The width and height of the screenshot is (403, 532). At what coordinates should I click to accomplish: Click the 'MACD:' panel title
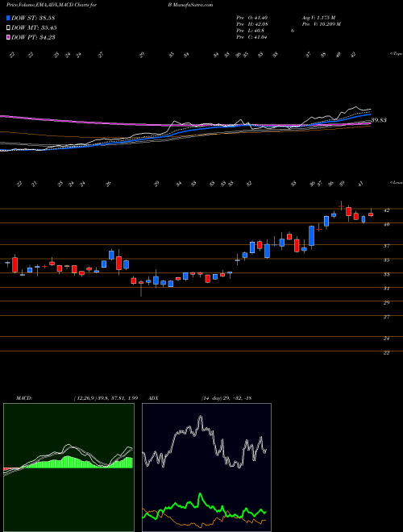pos(23,398)
